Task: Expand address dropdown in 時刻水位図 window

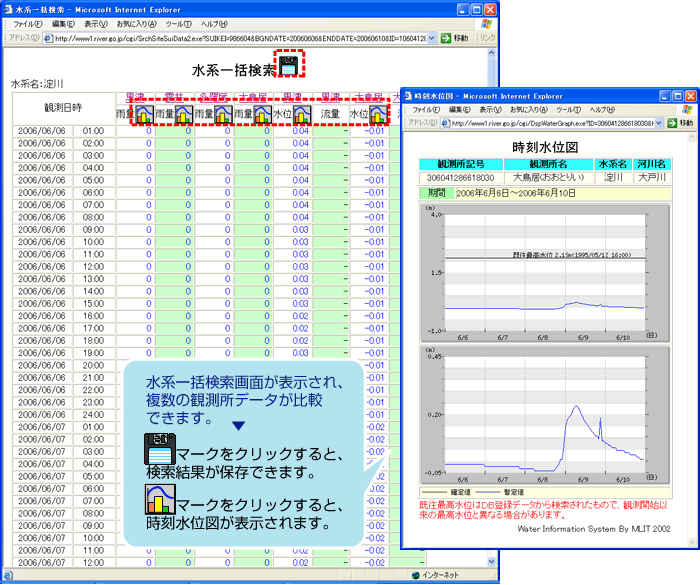Action: (x=658, y=123)
